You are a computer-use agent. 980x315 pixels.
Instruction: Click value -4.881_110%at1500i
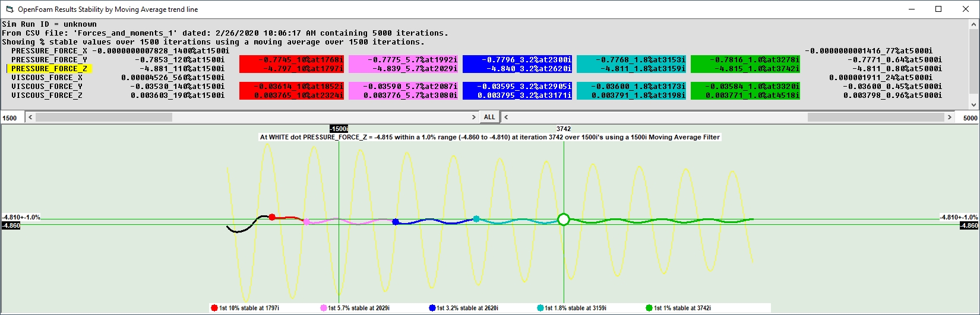(182, 69)
